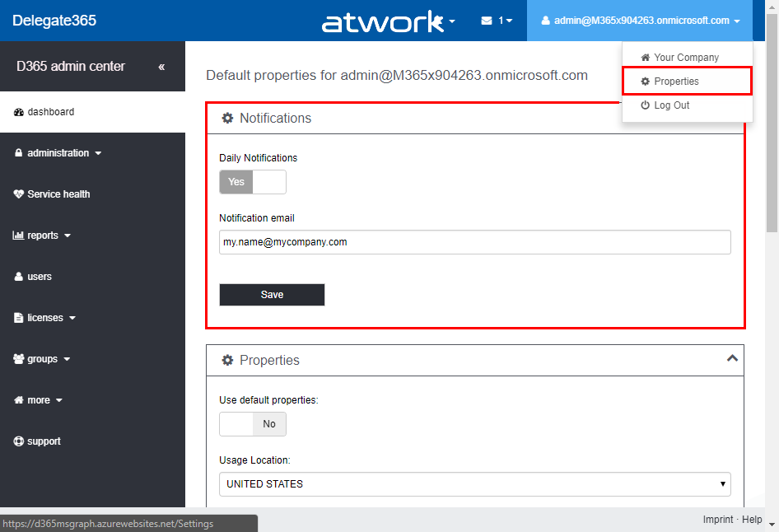Open Service health page
The height and width of the screenshot is (532, 779).
click(92, 194)
